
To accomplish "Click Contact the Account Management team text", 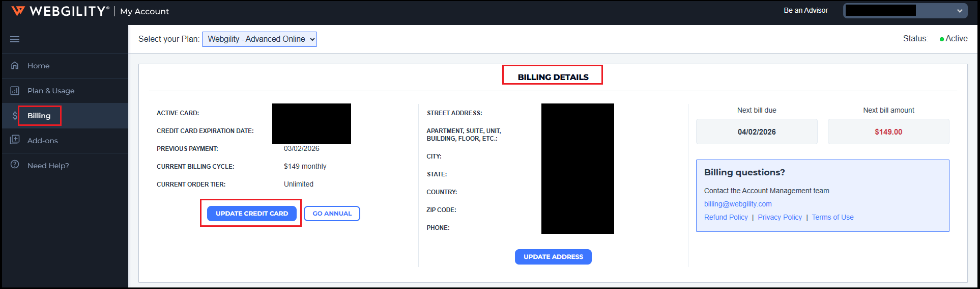I will pyautogui.click(x=766, y=191).
